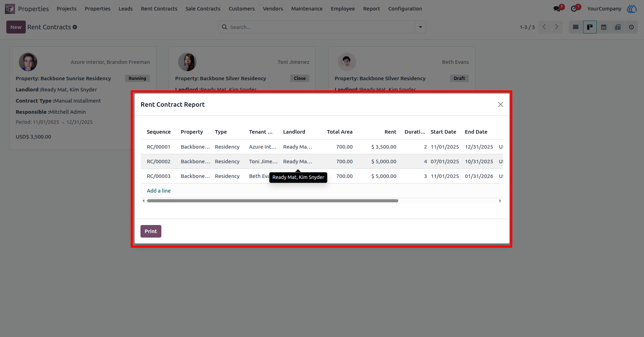
Task: Open the Leads menu
Action: click(125, 9)
